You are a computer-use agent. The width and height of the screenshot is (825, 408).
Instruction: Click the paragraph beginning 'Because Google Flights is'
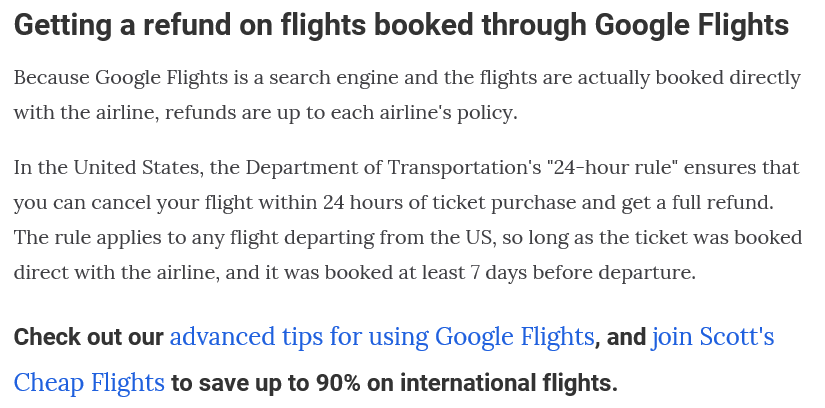pyautogui.click(x=407, y=95)
